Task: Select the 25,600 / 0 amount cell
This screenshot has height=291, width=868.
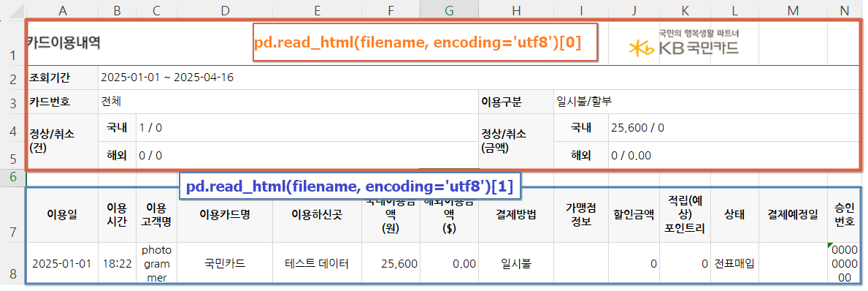Action: click(734, 127)
